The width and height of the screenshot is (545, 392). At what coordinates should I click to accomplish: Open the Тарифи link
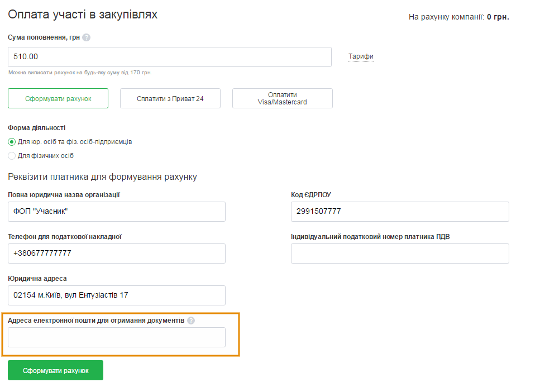(361, 56)
